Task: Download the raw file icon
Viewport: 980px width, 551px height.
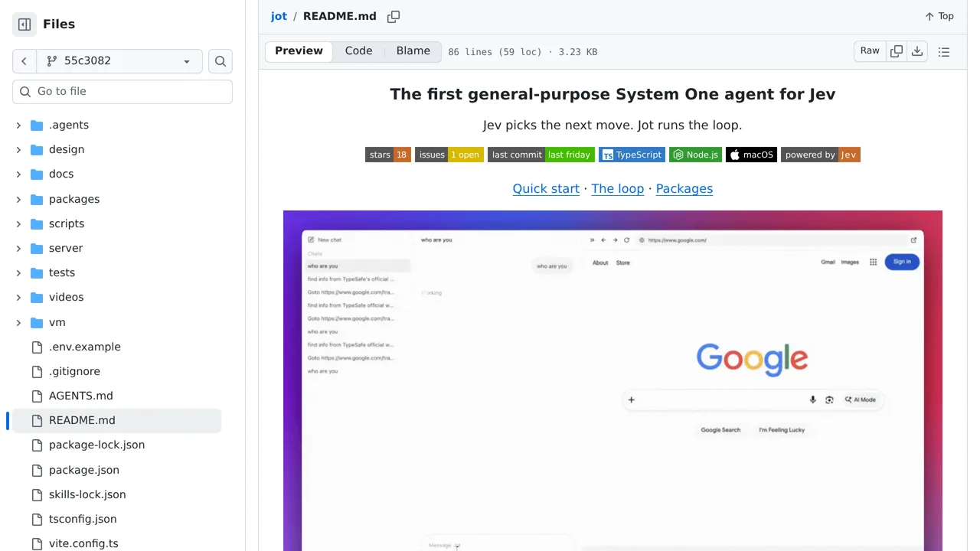Action: [917, 51]
